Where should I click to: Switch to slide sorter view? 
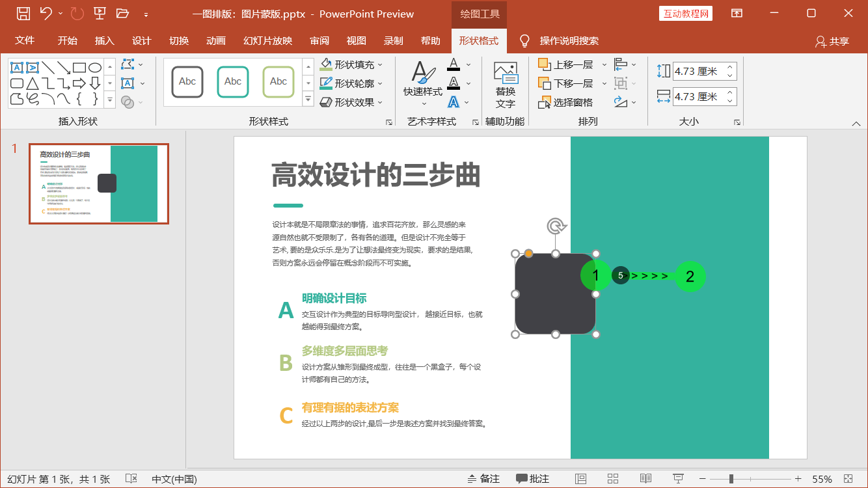(x=613, y=479)
